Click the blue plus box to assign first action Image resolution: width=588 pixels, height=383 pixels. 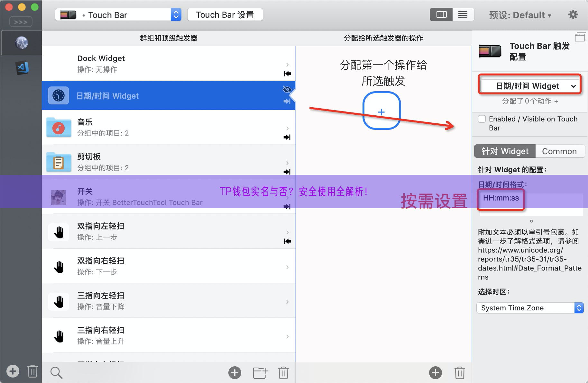381,111
